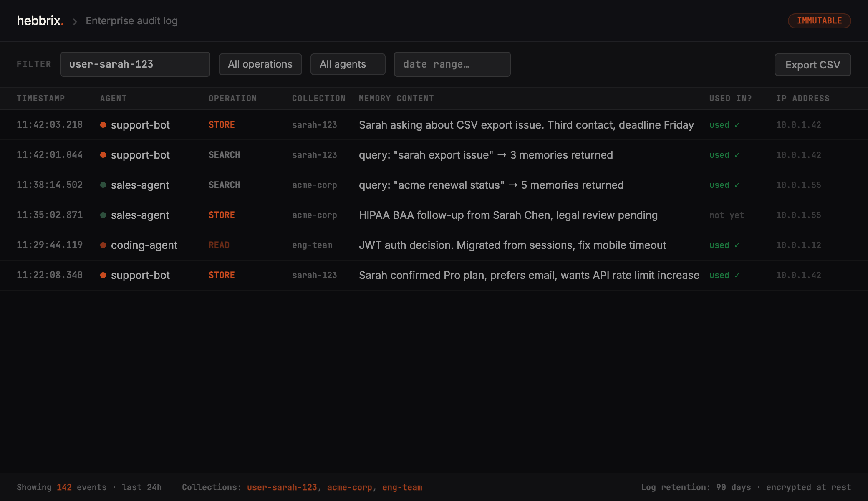Viewport: 868px width, 501px height.
Task: Open query "acme renewal status" entry
Action: click(x=491, y=185)
